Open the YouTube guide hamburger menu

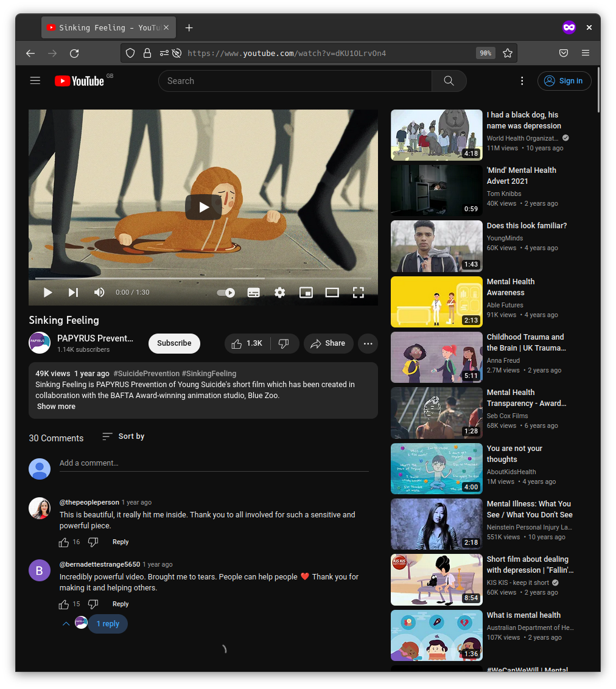point(35,81)
